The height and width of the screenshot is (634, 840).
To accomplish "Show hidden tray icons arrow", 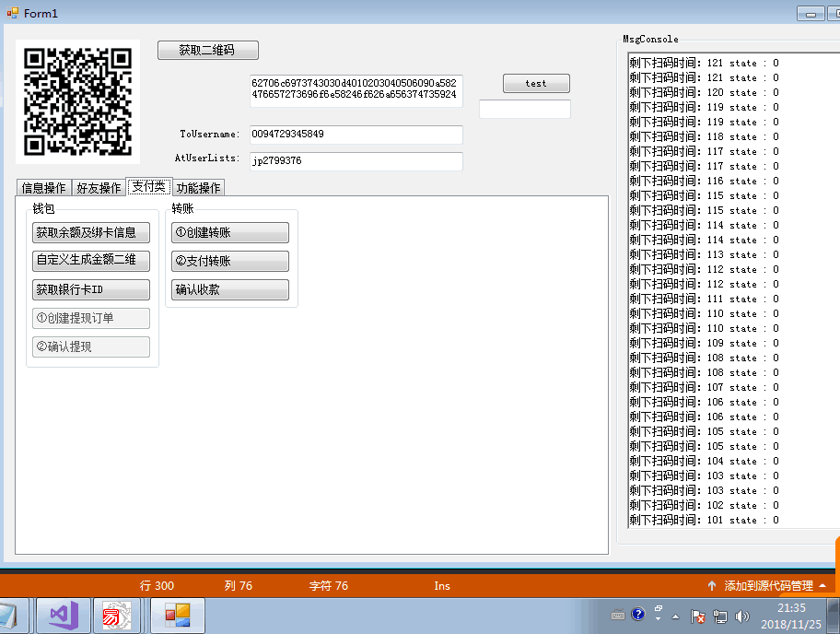I will click(x=675, y=616).
